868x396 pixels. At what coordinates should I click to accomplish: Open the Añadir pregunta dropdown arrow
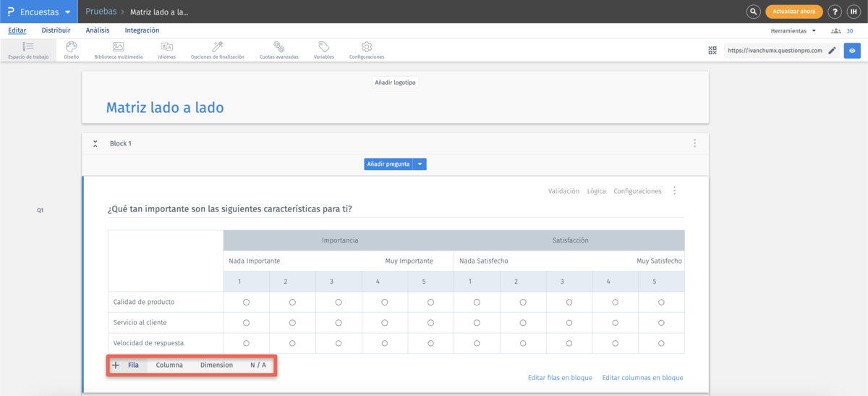tap(420, 164)
